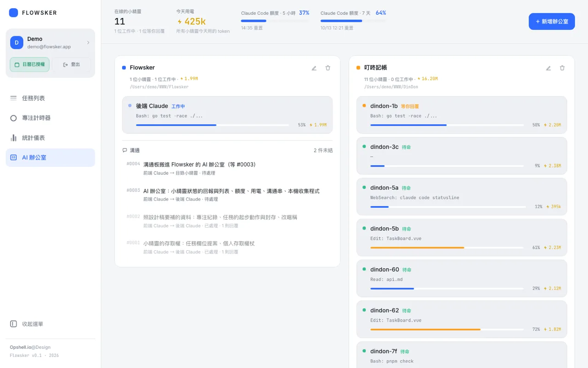Open the dindon-5b agent card
The width and height of the screenshot is (588, 368).
pos(462,237)
